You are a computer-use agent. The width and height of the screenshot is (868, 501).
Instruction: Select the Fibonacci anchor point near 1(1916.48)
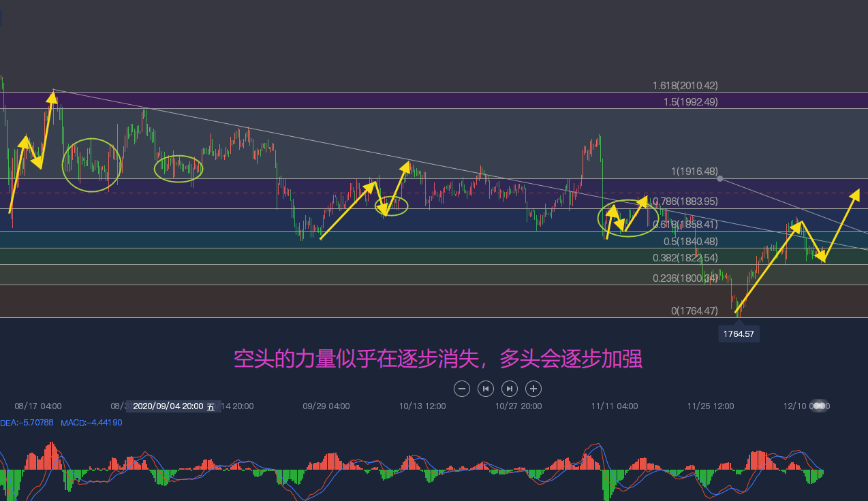coord(720,179)
